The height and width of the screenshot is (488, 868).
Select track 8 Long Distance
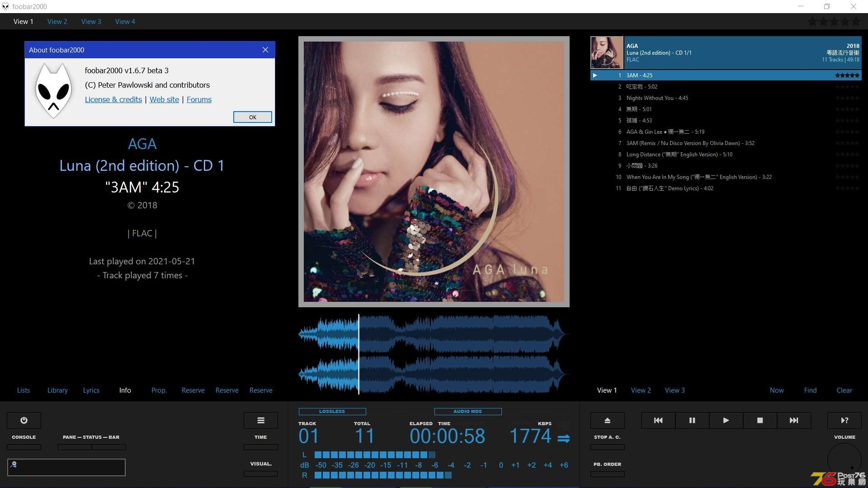726,155
